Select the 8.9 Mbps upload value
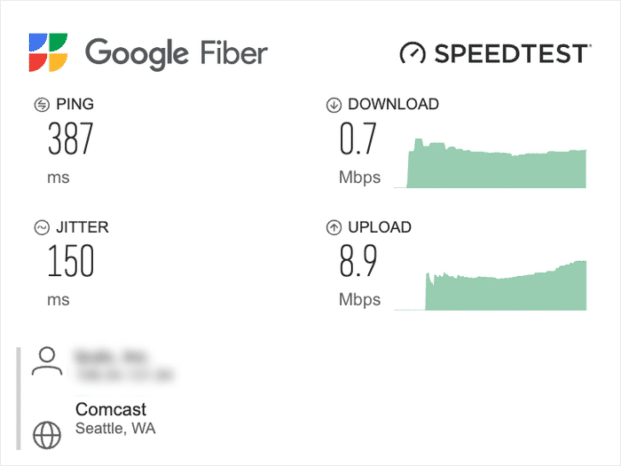 pyautogui.click(x=359, y=262)
